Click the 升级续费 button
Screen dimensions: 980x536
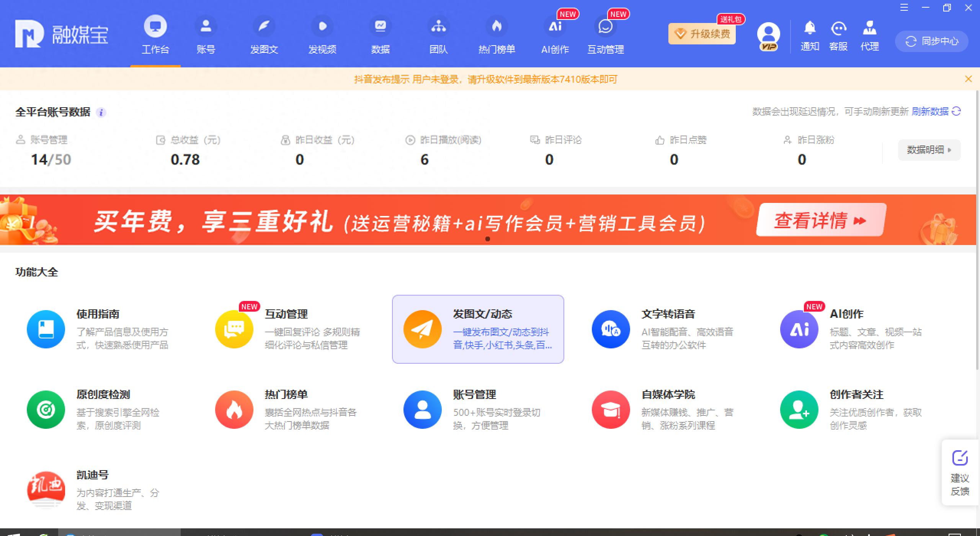tap(702, 34)
